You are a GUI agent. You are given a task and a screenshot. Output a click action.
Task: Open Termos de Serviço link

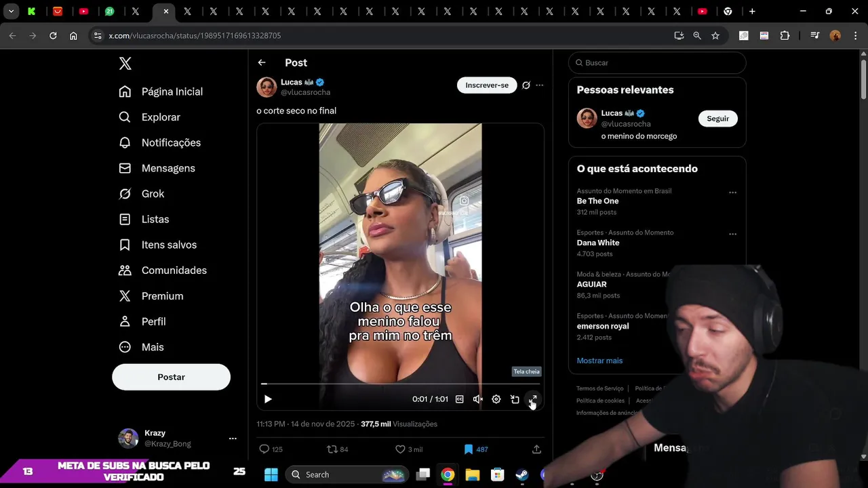tap(599, 388)
